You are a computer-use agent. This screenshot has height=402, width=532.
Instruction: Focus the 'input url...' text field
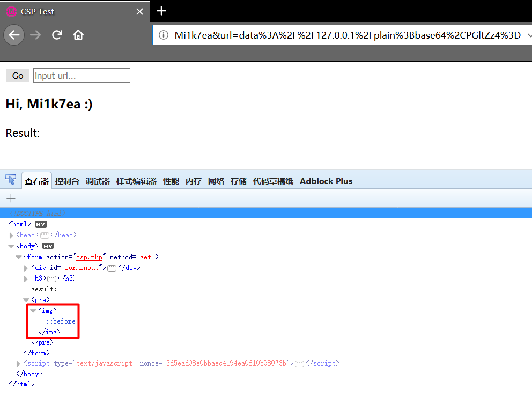click(x=82, y=75)
